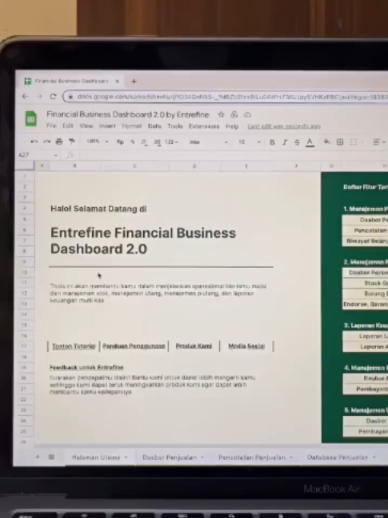This screenshot has width=388, height=518.
Task: Open the text color picker
Action: pyautogui.click(x=310, y=142)
